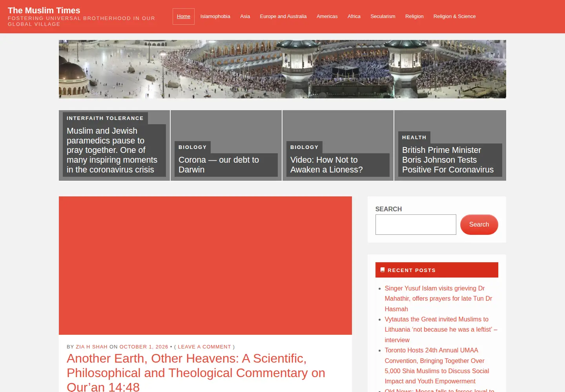Open the Religion menu item
Image resolution: width=565 pixels, height=392 pixels.
pyautogui.click(x=414, y=16)
